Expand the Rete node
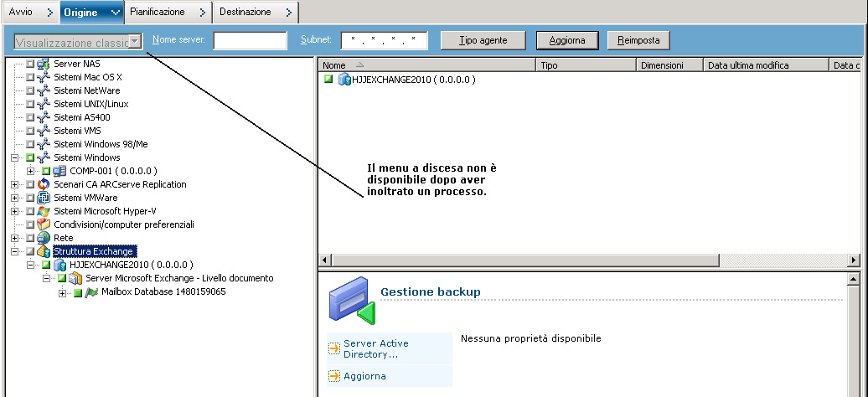868x397 pixels. coord(14,238)
